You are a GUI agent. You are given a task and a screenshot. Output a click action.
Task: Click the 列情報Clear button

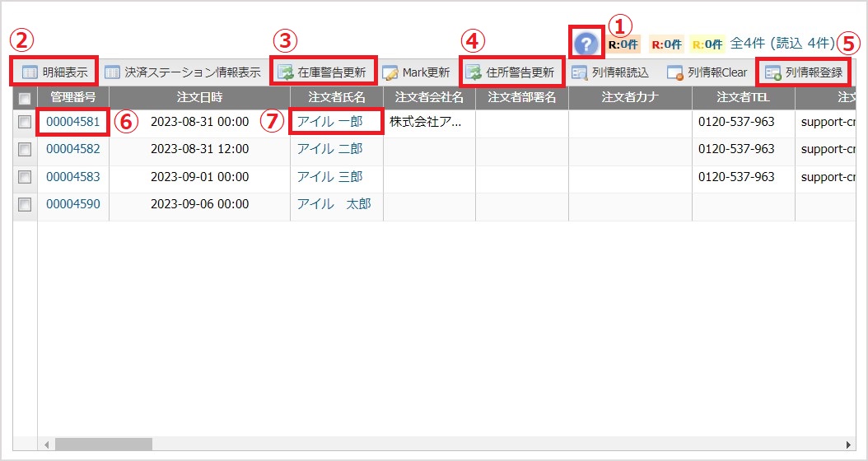(x=707, y=72)
